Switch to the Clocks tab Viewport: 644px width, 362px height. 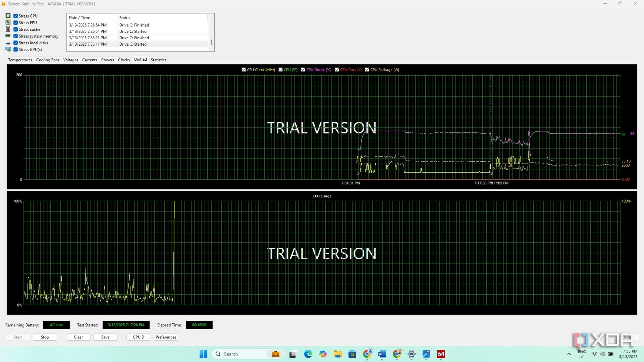click(x=124, y=60)
